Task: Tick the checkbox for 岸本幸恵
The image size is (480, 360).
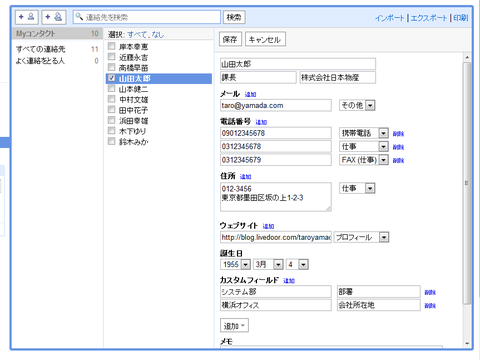Action: [x=111, y=46]
